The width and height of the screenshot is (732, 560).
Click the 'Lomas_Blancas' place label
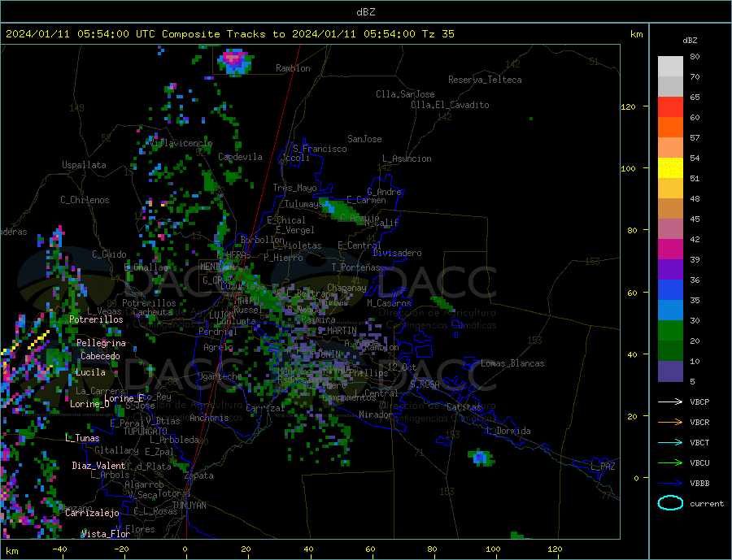512,363
